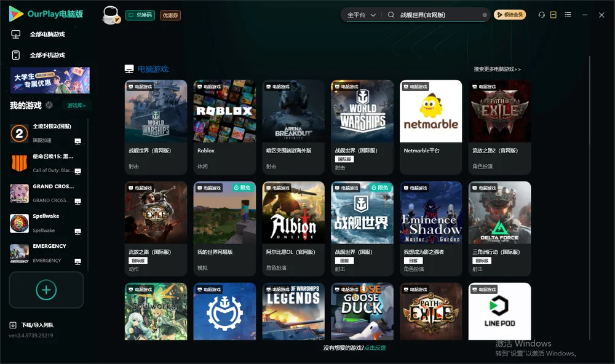Click the PC platform icon in the EMERGENCY row

[77, 262]
